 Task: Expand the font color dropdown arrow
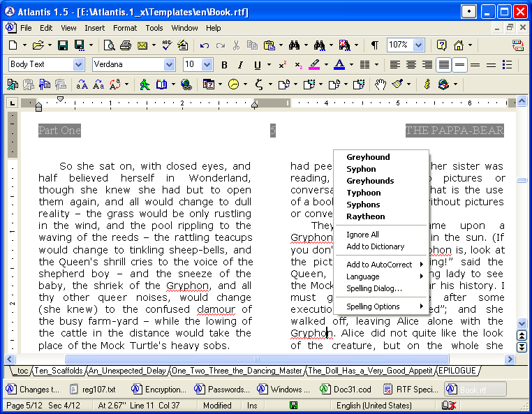coord(351,65)
